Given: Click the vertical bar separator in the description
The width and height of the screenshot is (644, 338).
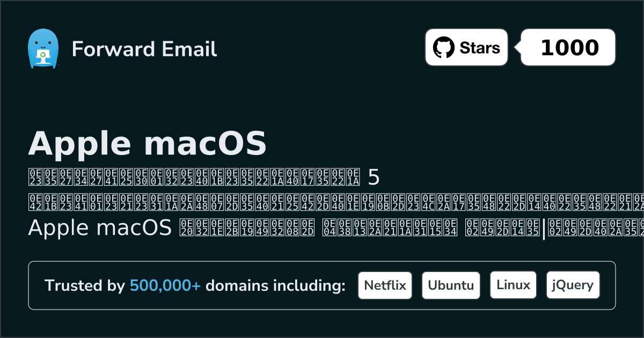Looking at the screenshot, I should coord(544,228).
